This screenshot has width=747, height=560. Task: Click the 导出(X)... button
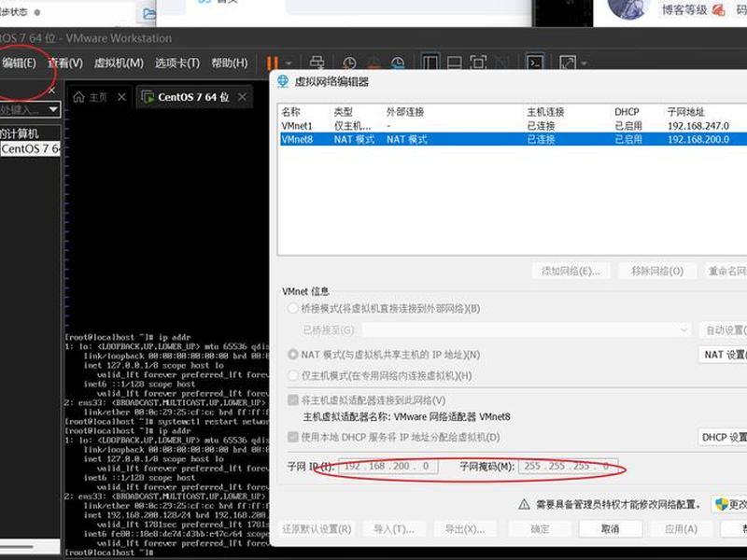[465, 529]
